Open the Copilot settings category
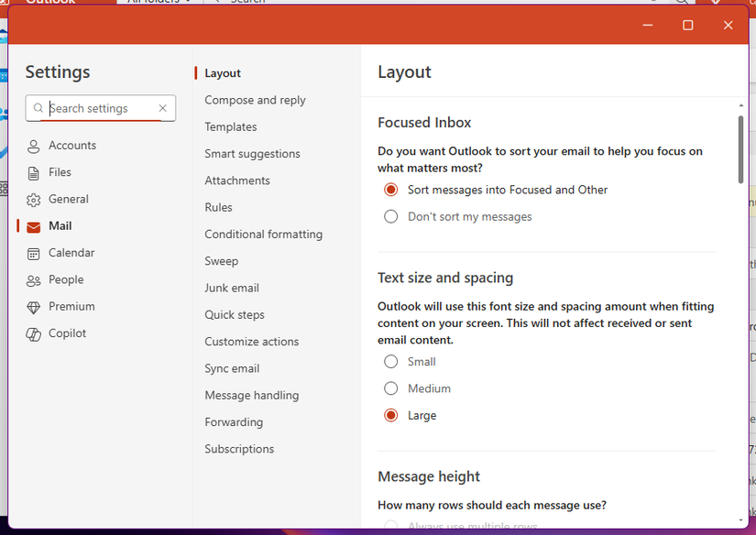The image size is (756, 535). pyautogui.click(x=57, y=333)
